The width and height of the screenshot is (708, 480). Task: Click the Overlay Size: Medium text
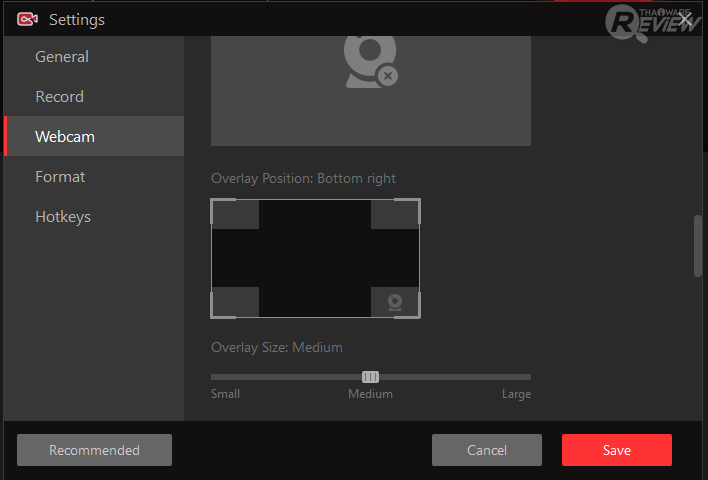click(277, 347)
